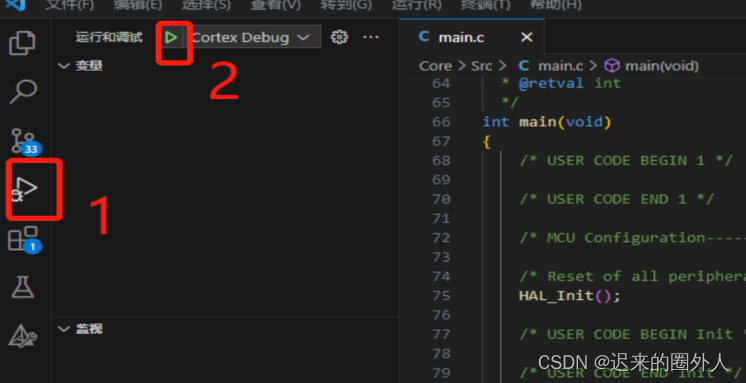746x383 pixels.
Task: Open launch.json via the gear icon
Action: [339, 37]
